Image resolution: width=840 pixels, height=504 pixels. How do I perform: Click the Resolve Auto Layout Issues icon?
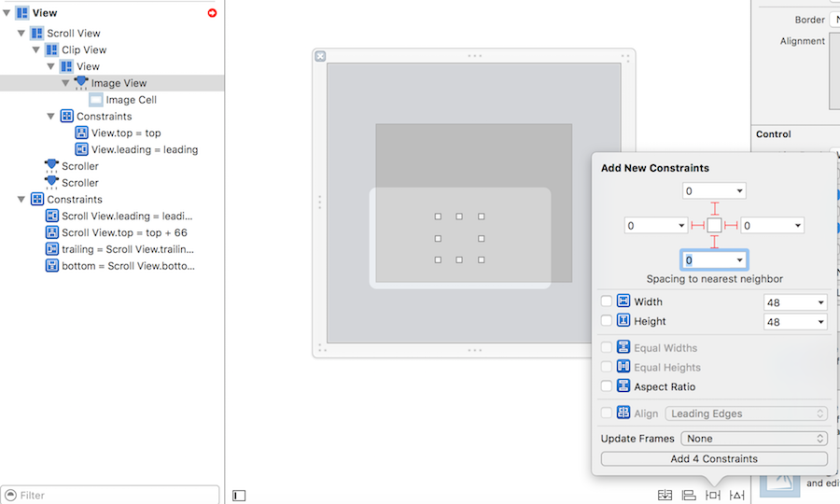(x=737, y=495)
